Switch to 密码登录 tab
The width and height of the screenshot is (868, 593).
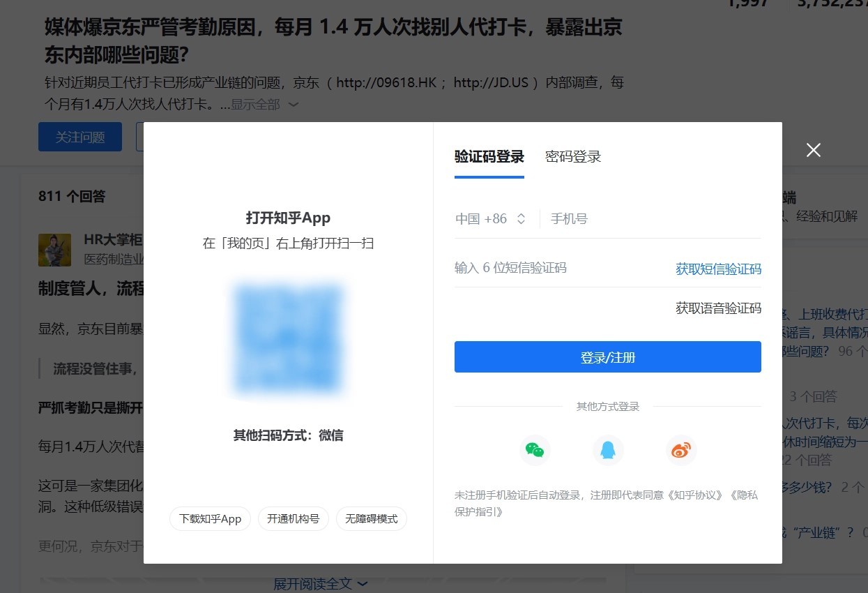click(x=573, y=157)
